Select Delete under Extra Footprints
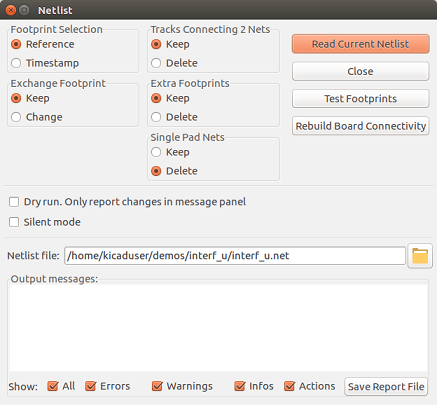The image size is (437, 405). click(x=156, y=117)
